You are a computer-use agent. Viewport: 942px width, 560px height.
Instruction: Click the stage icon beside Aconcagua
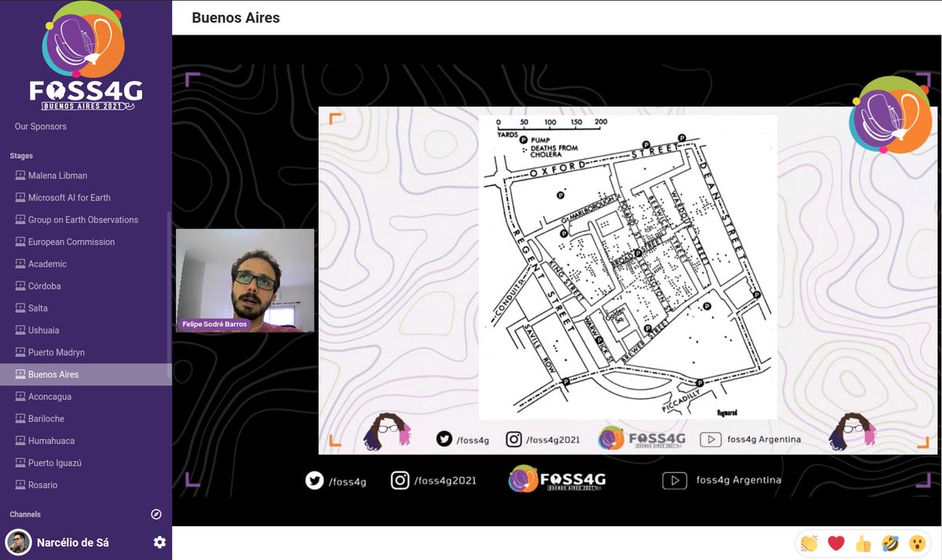point(20,396)
